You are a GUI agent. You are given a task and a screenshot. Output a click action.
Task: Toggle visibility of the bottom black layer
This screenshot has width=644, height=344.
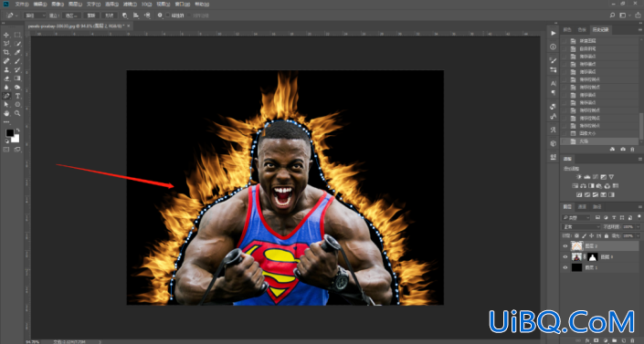coord(565,267)
